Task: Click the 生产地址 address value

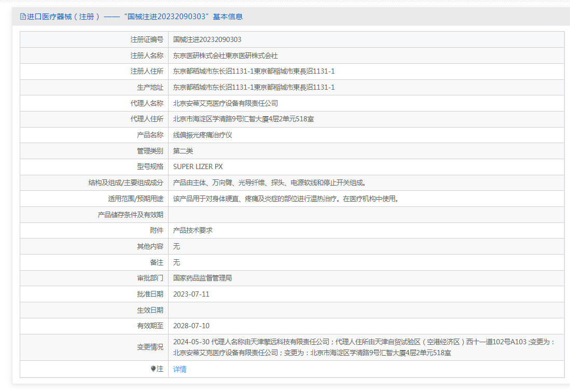Action: coord(254,87)
